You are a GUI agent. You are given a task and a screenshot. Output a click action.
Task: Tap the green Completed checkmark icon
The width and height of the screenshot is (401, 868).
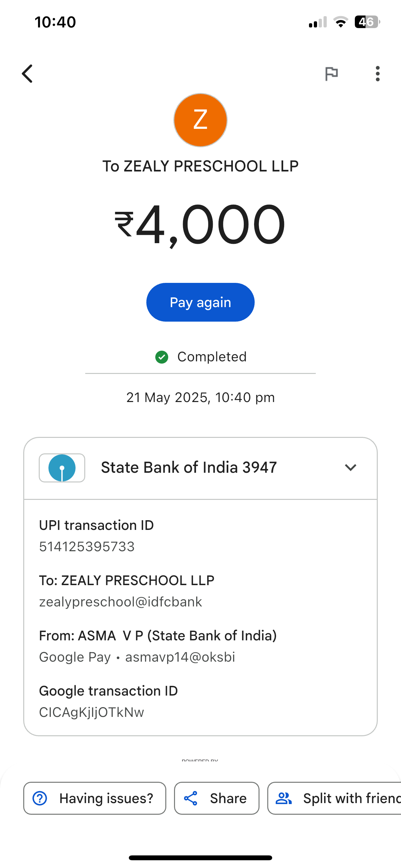[162, 357]
